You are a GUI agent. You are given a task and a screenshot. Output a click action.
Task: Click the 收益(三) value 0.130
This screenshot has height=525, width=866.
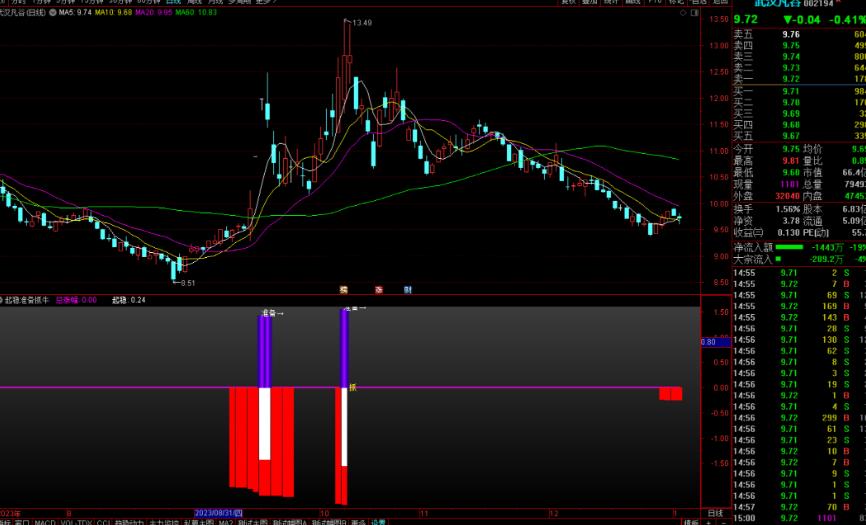coord(789,233)
